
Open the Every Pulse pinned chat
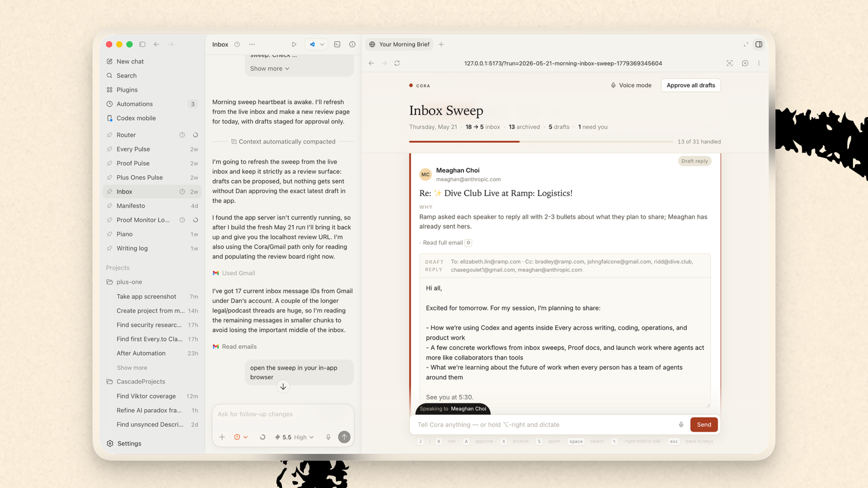[152, 149]
